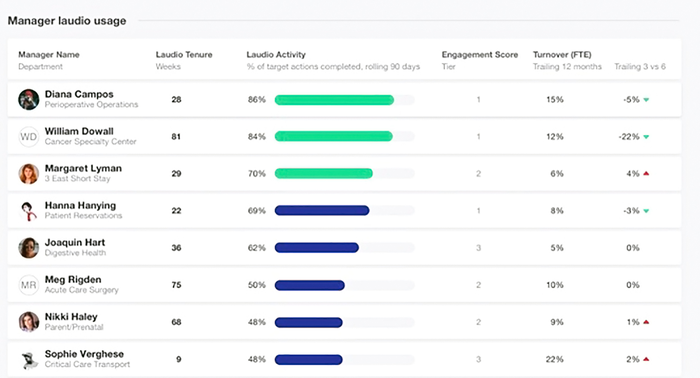Open Margaret Lyman's avatar picture
The image size is (700, 378).
[x=29, y=174]
